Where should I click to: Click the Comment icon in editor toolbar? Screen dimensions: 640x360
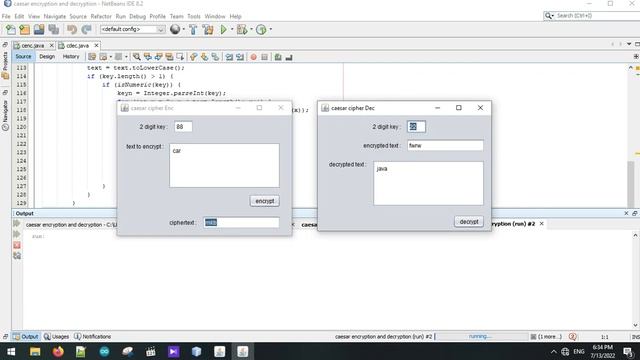tap(278, 57)
